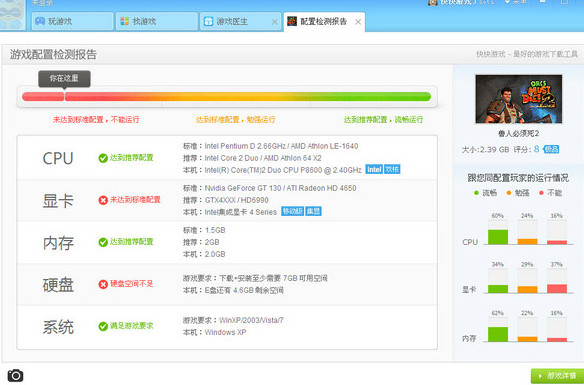Click the camera screenshot icon
This screenshot has height=385, width=584.
pyautogui.click(x=15, y=375)
